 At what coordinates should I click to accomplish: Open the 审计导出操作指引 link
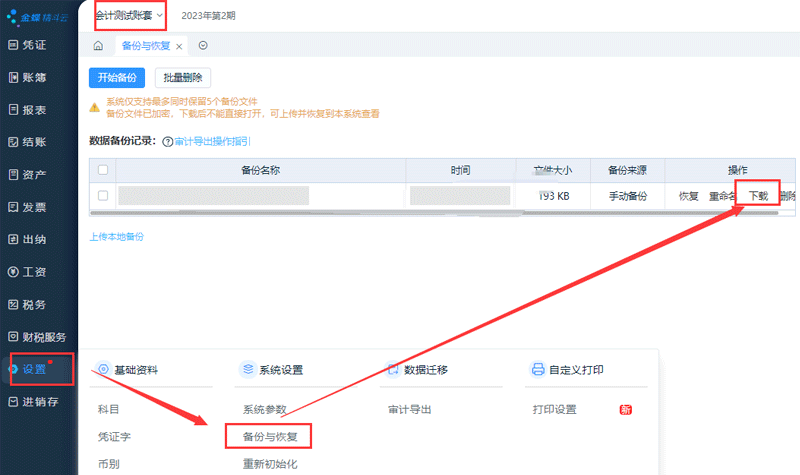pos(213,141)
